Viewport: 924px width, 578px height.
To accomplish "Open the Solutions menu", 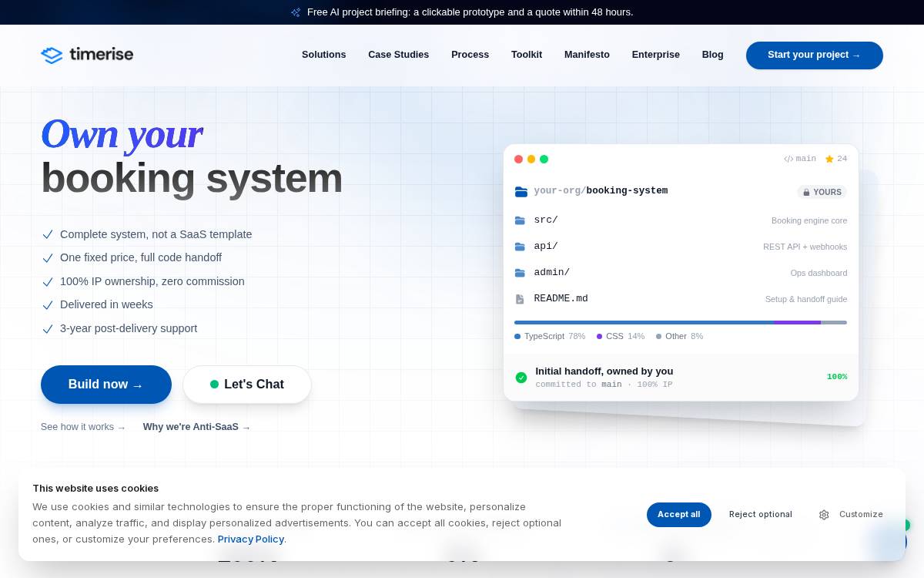I will click(323, 55).
